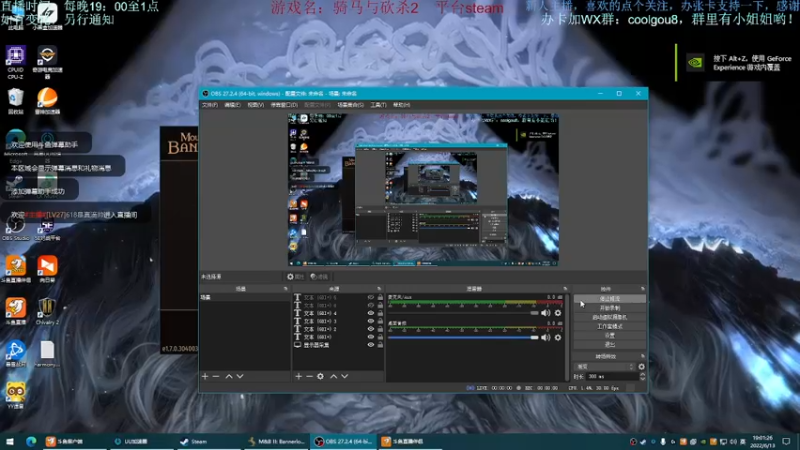The height and width of the screenshot is (450, 800).
Task: Add a new source with the Sources plus icon
Action: coord(298,377)
